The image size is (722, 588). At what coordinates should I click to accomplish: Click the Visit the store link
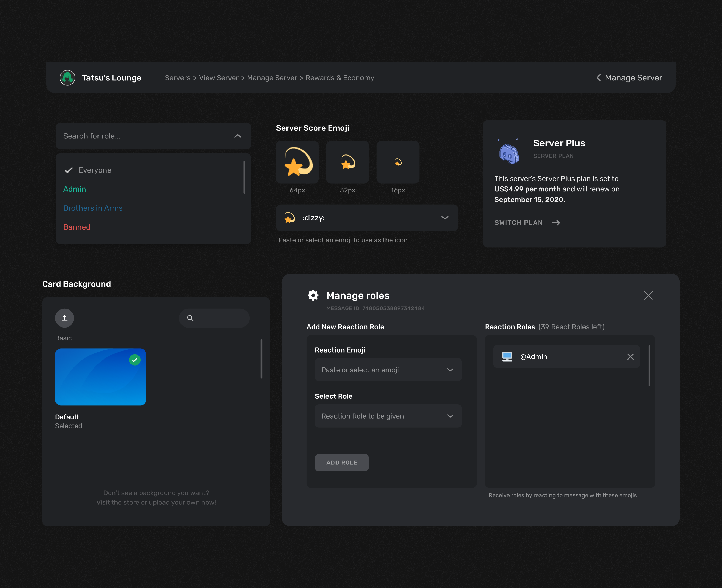118,502
